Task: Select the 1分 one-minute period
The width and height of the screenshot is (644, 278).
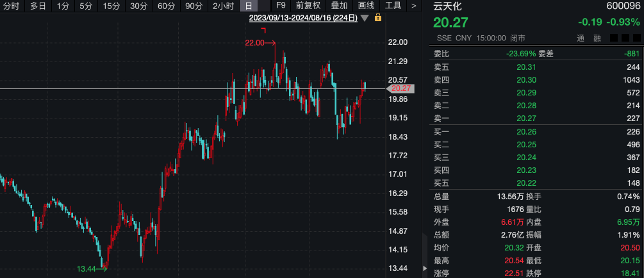Action: [63, 6]
